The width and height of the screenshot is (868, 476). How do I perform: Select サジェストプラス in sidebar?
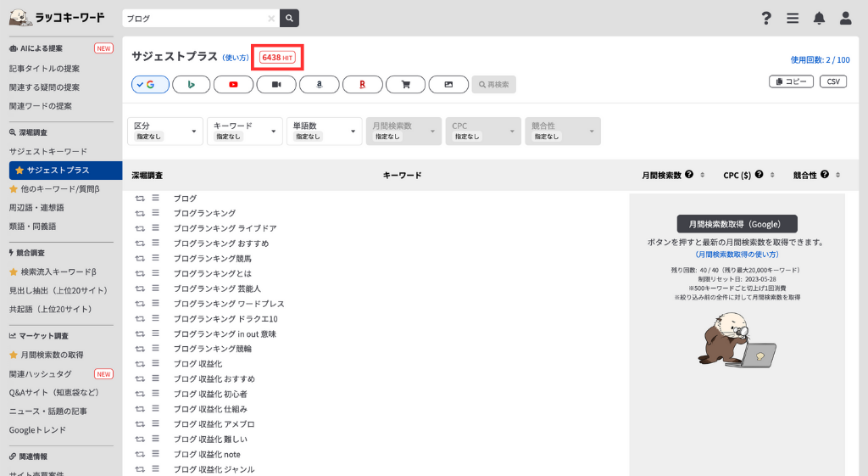click(x=65, y=170)
